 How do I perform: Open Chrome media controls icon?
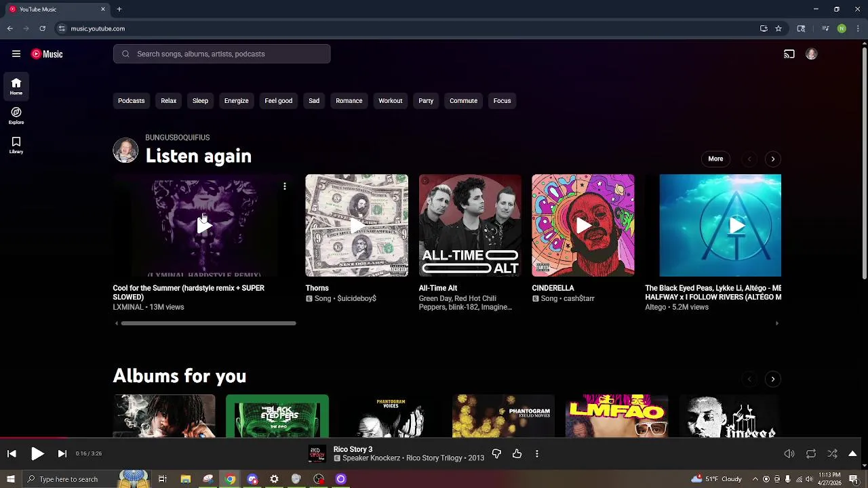[x=825, y=28]
